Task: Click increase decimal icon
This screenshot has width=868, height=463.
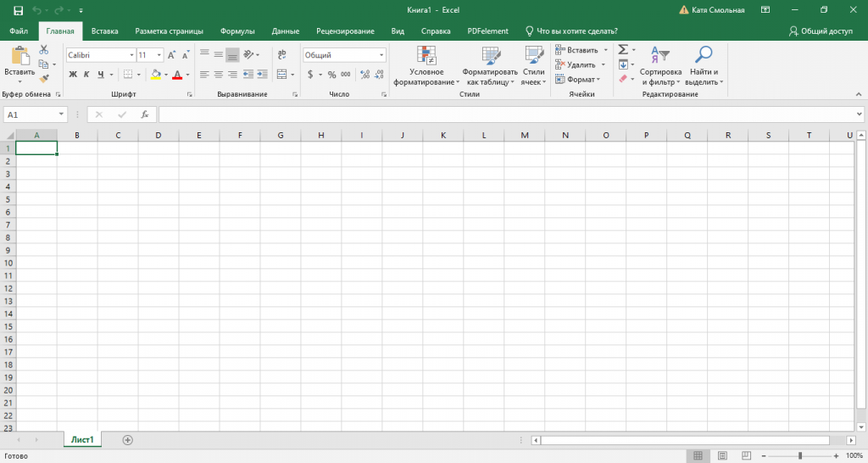Action: [364, 75]
